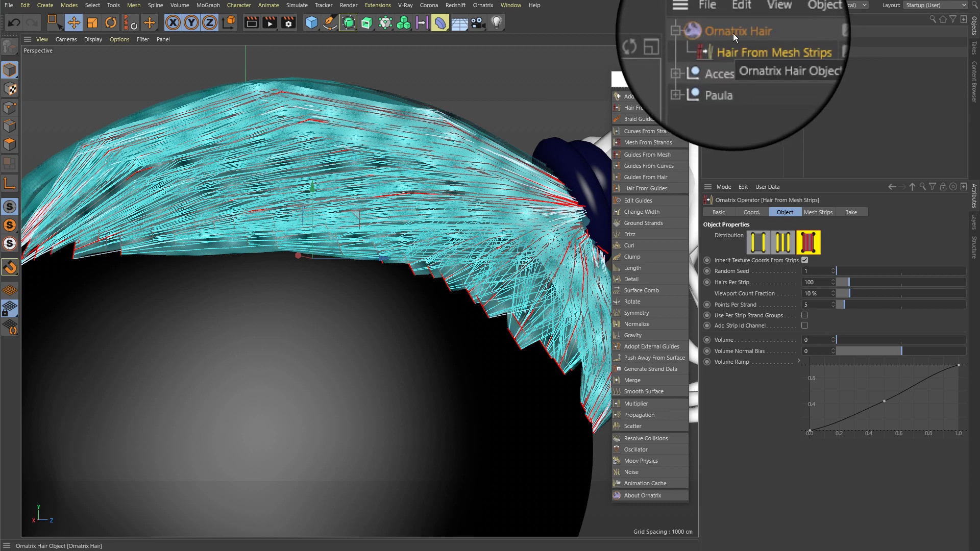Open the Layout dropdown
This screenshot has width=980, height=551.
point(935,5)
